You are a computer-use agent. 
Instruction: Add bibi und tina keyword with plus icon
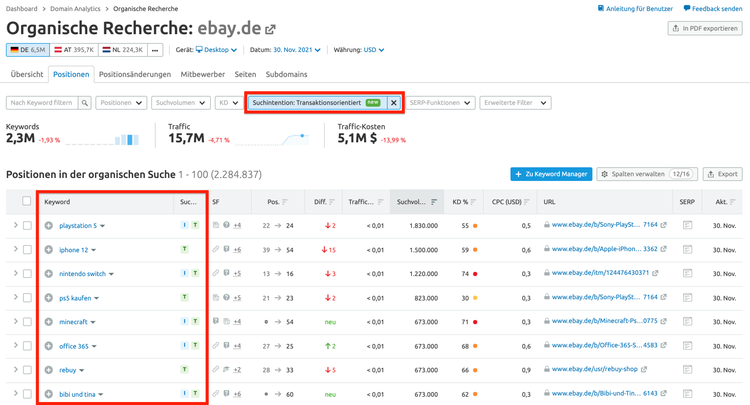click(x=49, y=394)
